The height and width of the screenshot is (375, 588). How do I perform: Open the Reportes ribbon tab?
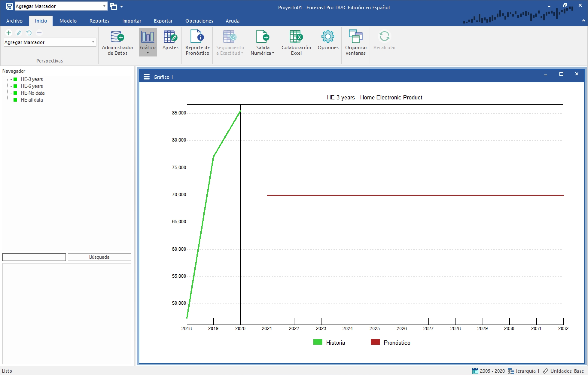tap(99, 21)
